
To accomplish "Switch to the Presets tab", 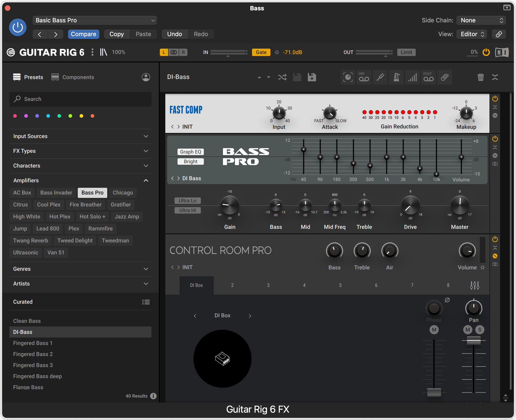I will point(28,77).
